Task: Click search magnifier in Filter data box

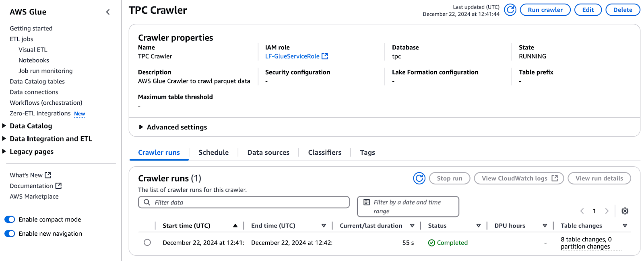Action: pyautogui.click(x=147, y=202)
